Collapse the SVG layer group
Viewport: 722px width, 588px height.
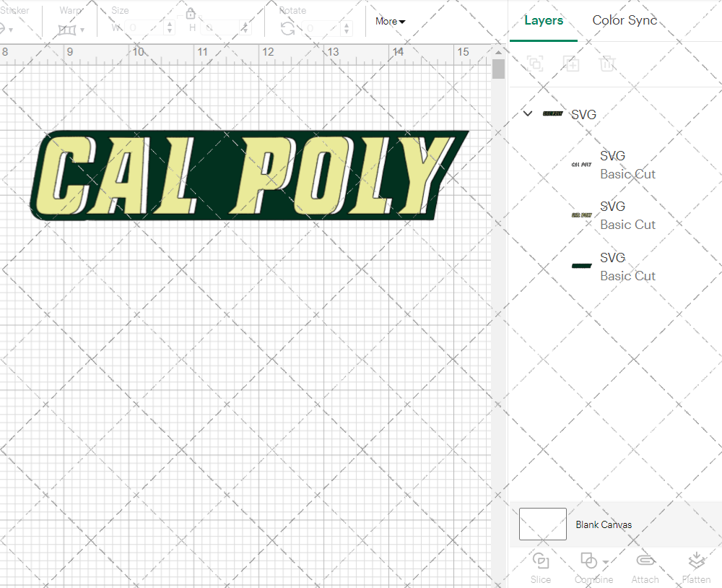point(527,113)
